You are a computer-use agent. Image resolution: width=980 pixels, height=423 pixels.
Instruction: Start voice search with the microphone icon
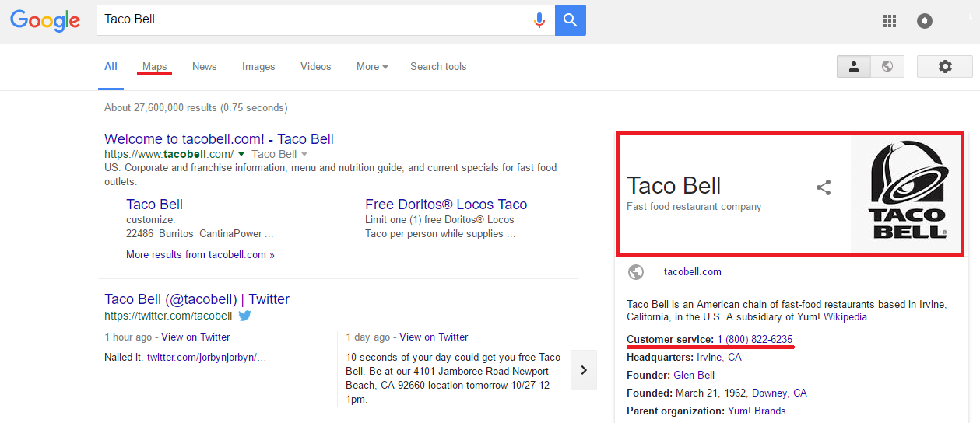click(x=539, y=20)
